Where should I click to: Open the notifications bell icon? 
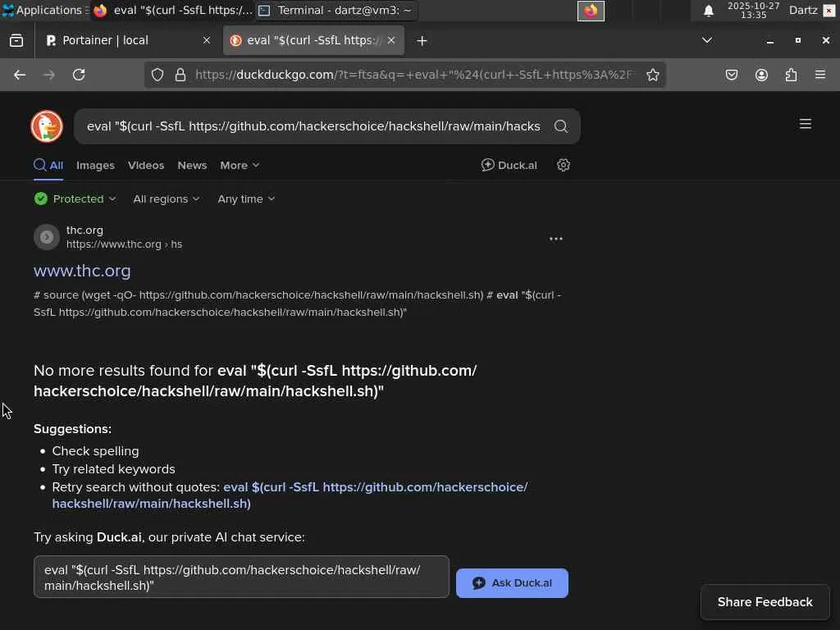click(708, 11)
